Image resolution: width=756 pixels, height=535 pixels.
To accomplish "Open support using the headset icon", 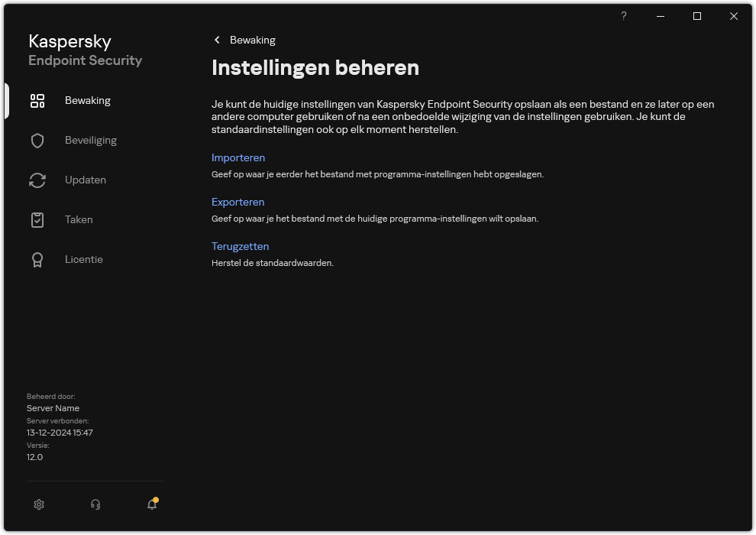I will (x=95, y=504).
